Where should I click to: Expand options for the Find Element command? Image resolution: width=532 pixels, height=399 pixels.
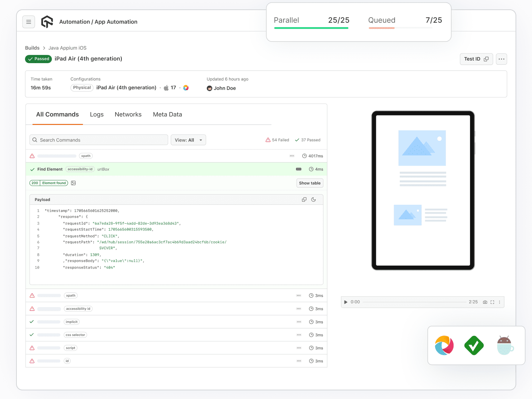(299, 169)
